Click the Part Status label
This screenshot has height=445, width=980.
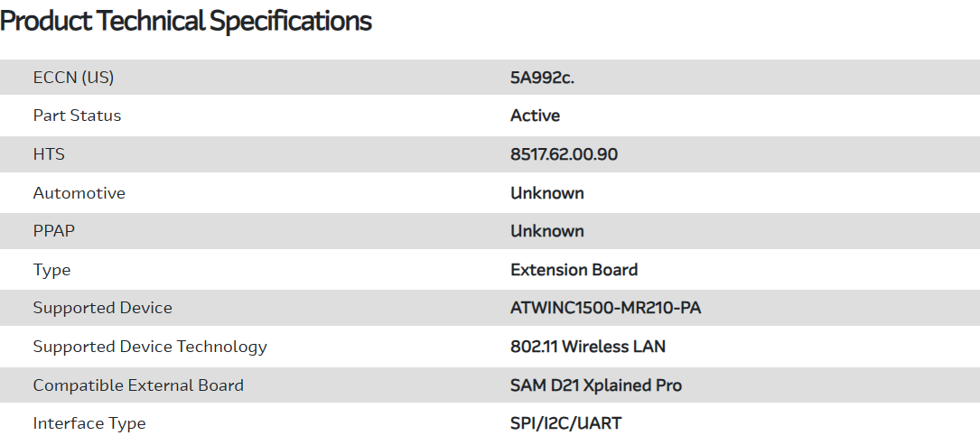pos(77,116)
